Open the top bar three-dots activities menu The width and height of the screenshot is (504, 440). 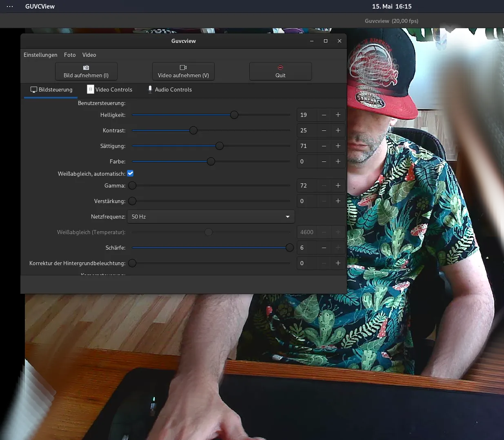[10, 7]
